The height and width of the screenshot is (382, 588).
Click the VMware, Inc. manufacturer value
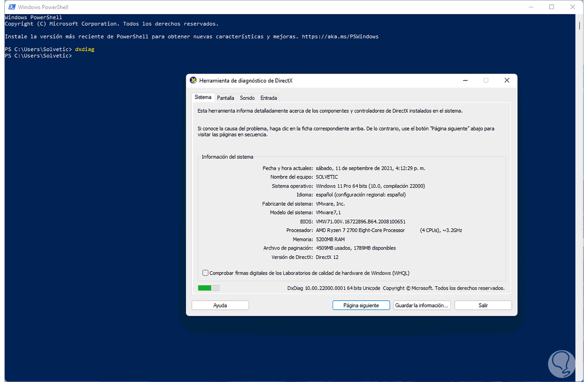click(x=330, y=204)
